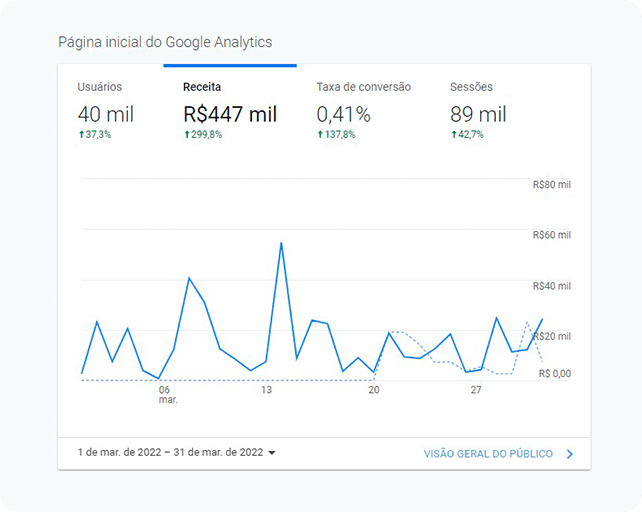Click the R$20 mil axis label

click(552, 336)
